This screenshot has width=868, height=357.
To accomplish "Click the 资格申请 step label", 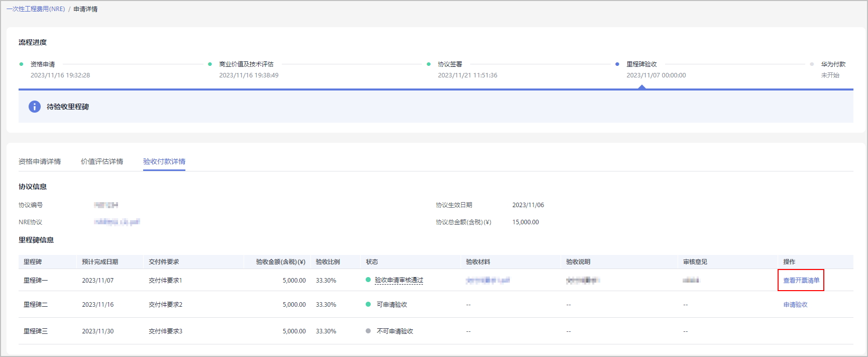I will point(43,64).
